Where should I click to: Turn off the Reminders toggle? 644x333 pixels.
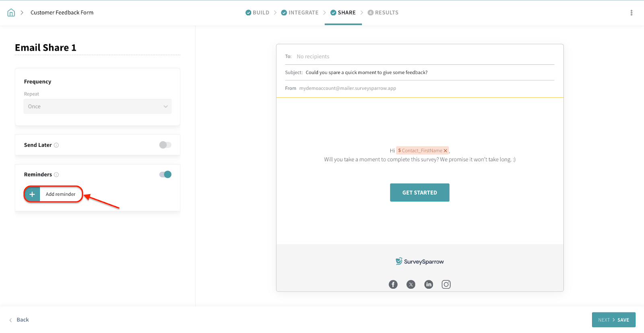click(x=165, y=174)
